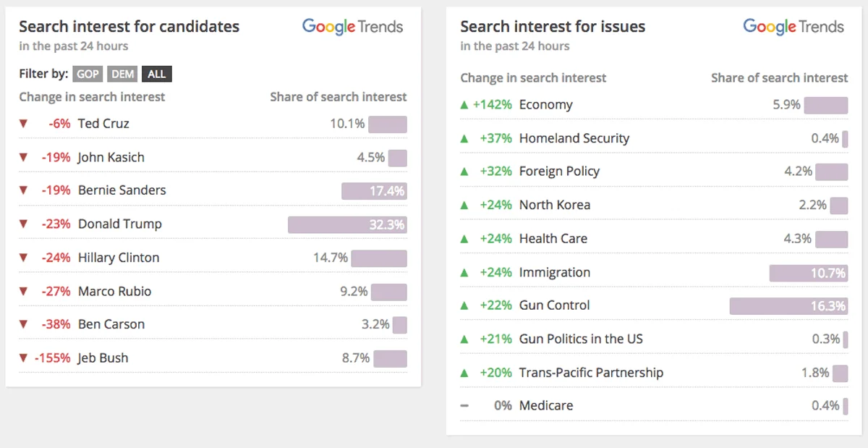Click the Google Trends logo in candidates panel
868x448 pixels.
tap(352, 27)
